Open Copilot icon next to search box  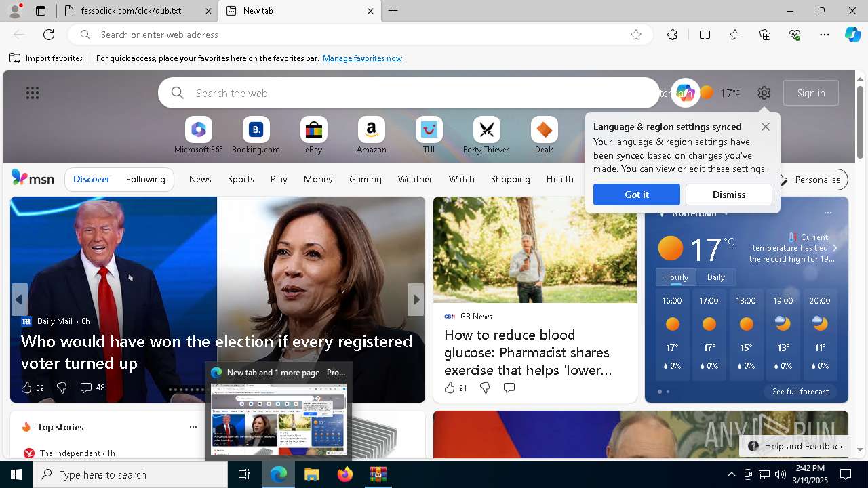(x=685, y=93)
